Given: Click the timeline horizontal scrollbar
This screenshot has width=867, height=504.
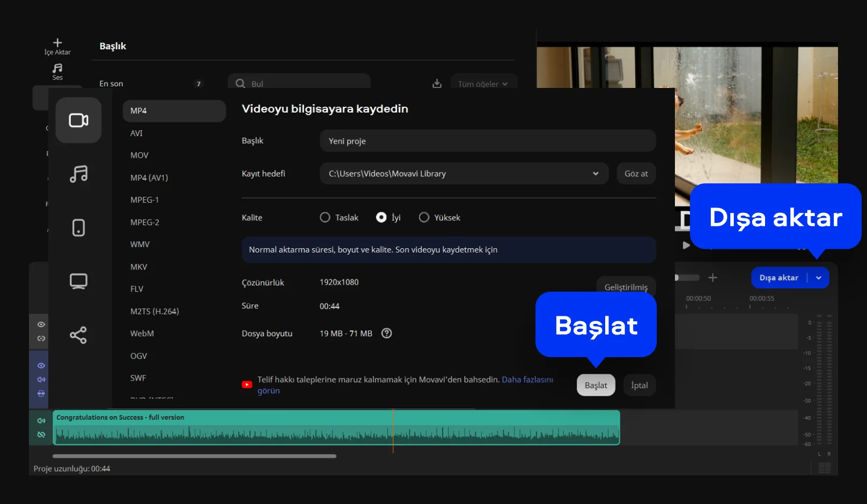Looking at the screenshot, I should (194, 456).
